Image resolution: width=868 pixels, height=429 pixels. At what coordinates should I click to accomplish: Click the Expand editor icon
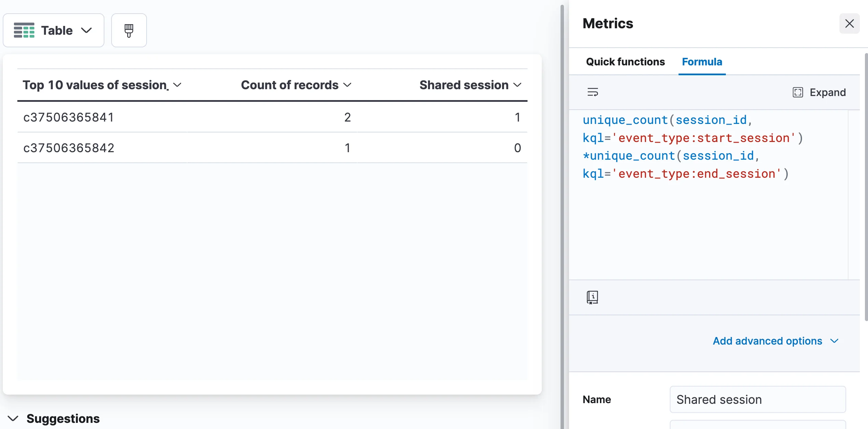(798, 92)
